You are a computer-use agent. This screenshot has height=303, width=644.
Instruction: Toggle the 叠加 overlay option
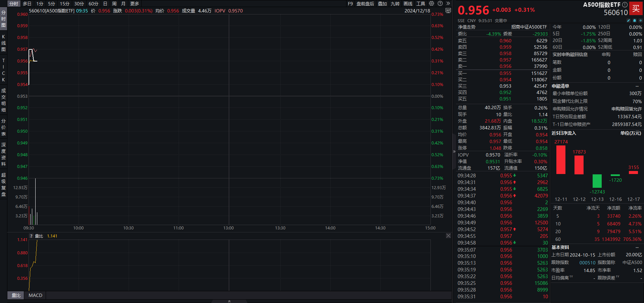click(382, 4)
